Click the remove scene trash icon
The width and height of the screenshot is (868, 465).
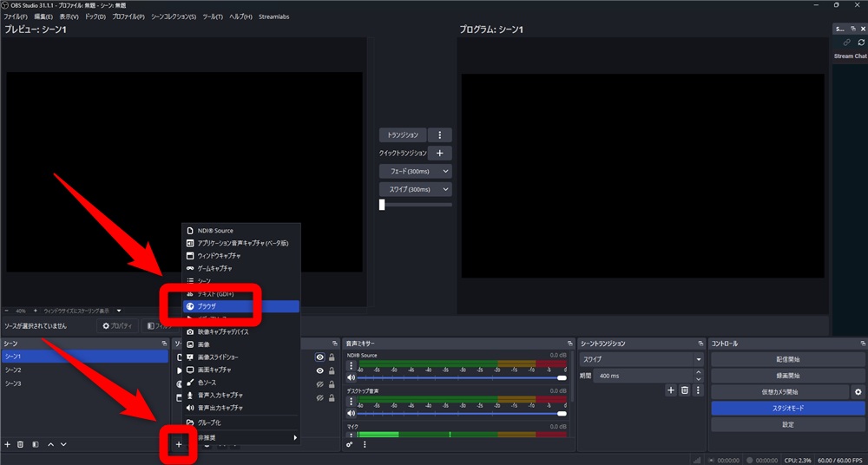(x=21, y=444)
